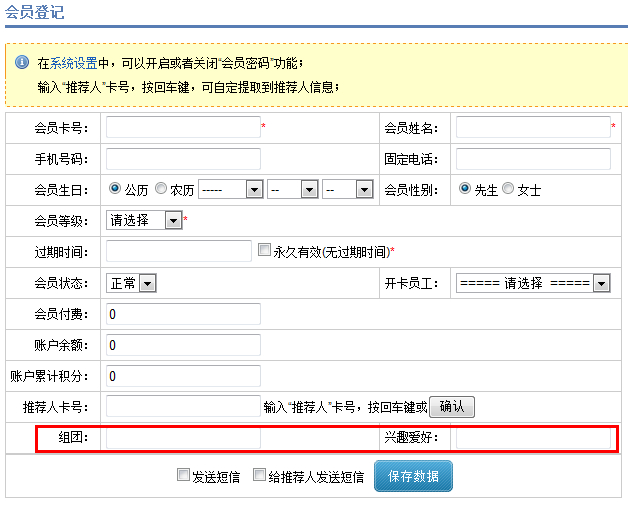Viewport: 628px width, 508px height.
Task: Expand the 开卡员工 selection dropdown
Action: (x=532, y=283)
